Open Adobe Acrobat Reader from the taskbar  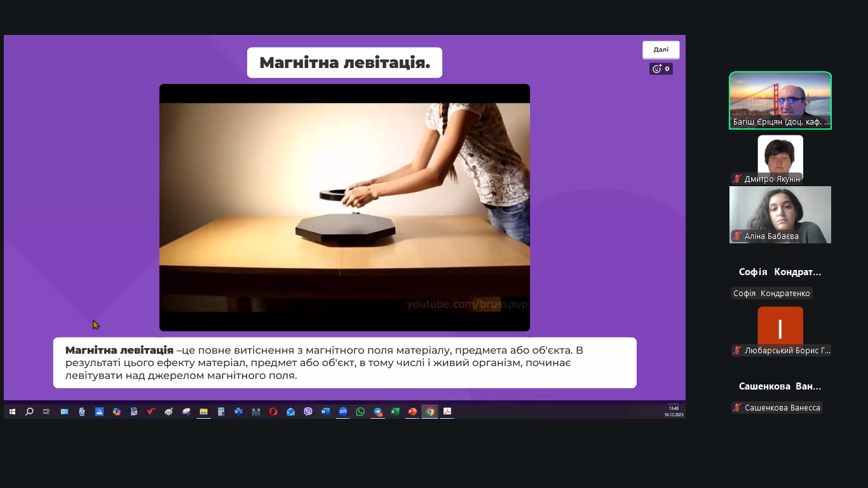point(447,412)
